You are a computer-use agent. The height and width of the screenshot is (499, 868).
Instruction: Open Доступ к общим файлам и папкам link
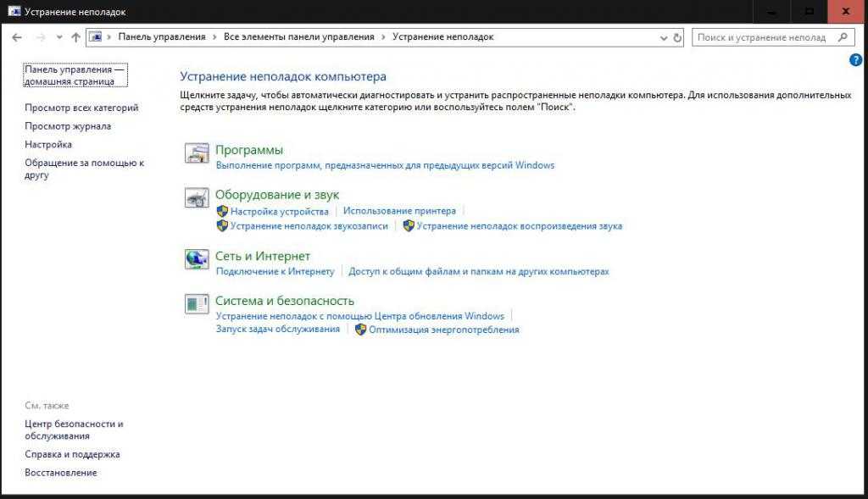478,272
